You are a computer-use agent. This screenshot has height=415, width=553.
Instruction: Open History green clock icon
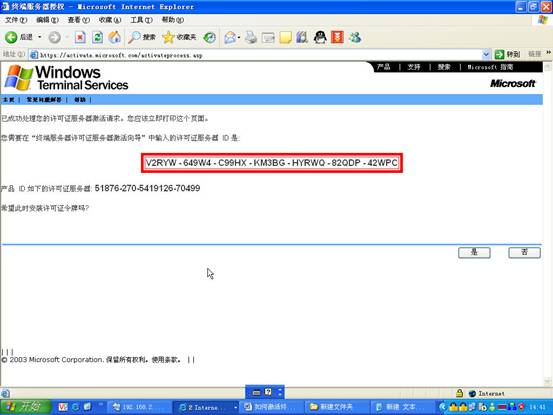click(209, 37)
